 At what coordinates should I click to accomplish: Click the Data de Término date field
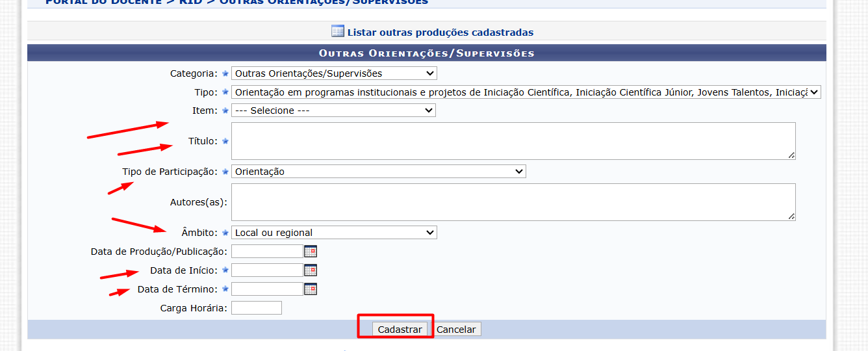coord(267,289)
